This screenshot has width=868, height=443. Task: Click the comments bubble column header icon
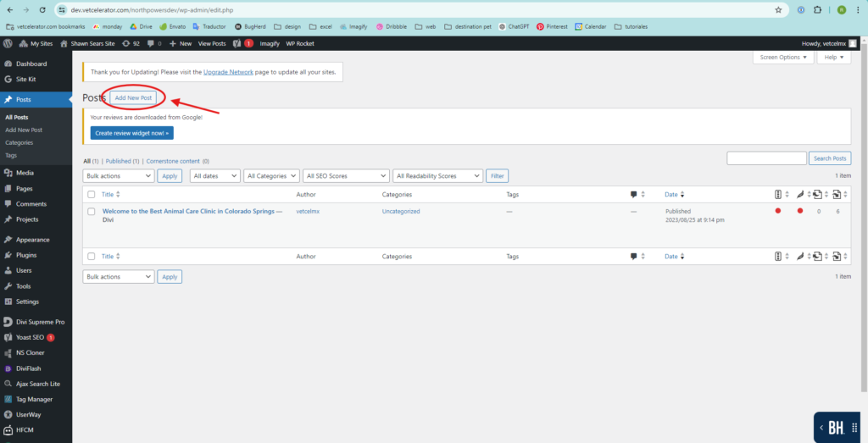[633, 195]
